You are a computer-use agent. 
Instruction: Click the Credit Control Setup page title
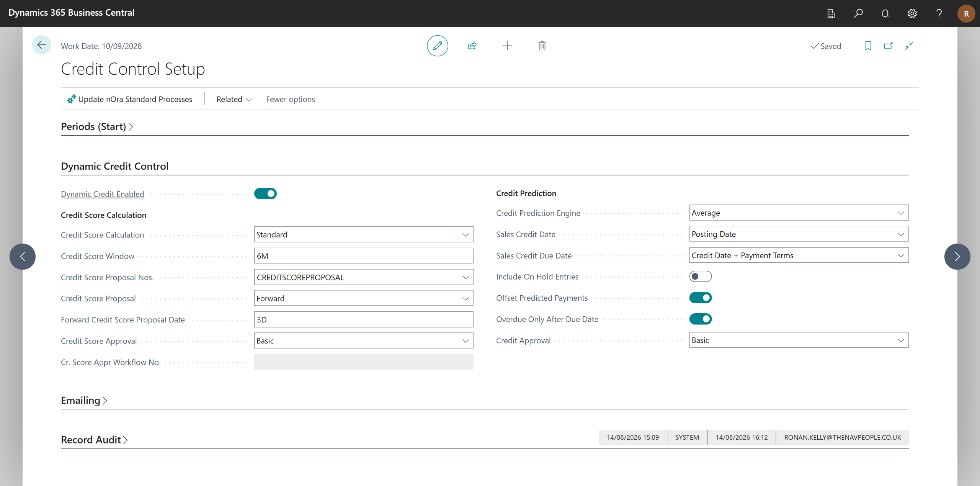133,69
